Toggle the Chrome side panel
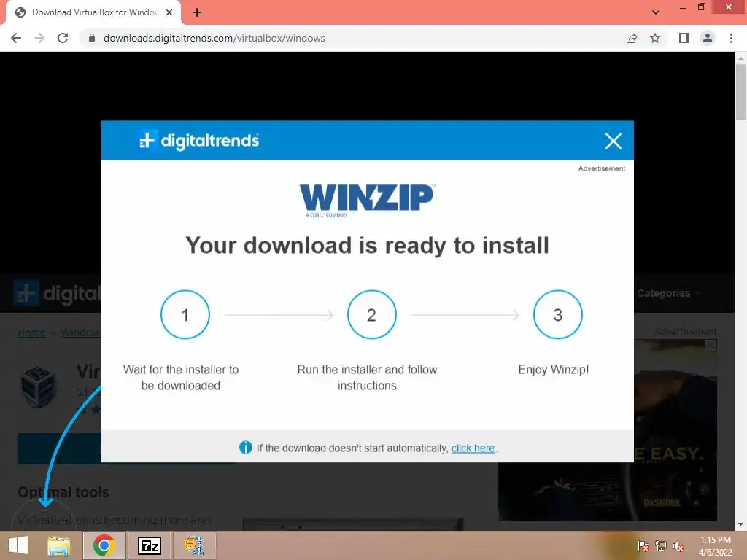Image resolution: width=747 pixels, height=560 pixels. pyautogui.click(x=684, y=38)
